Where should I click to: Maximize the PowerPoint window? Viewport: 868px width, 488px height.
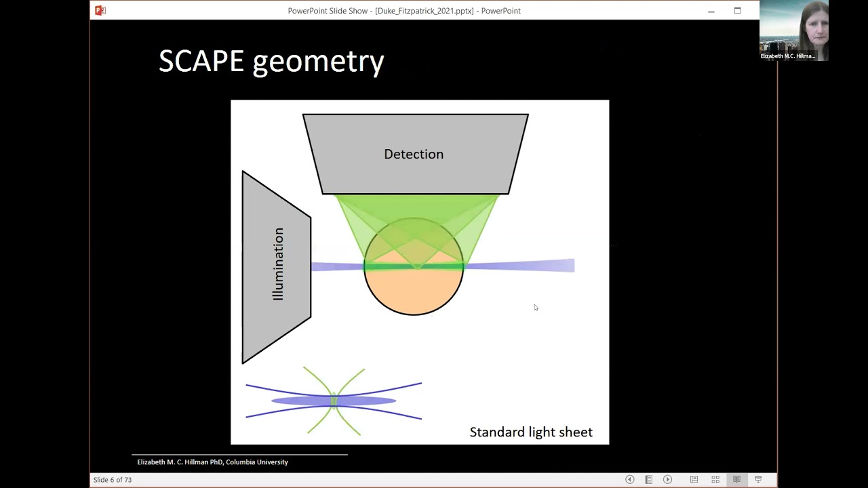coord(737,11)
